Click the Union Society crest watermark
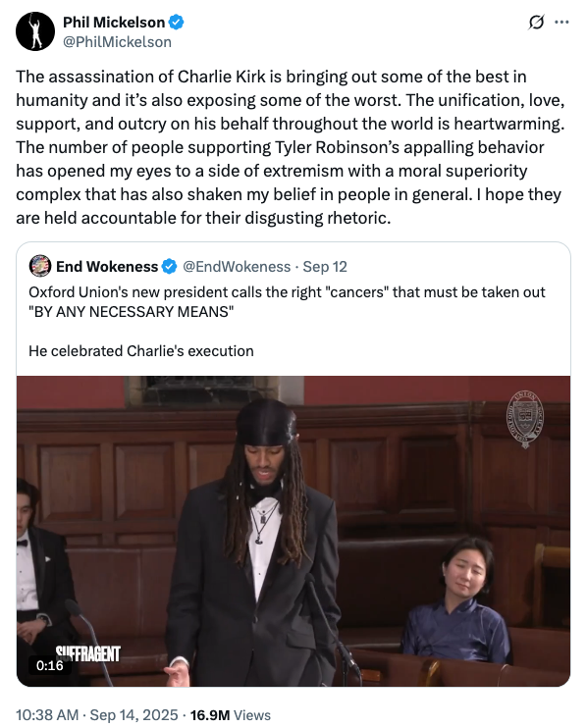 [x=525, y=419]
